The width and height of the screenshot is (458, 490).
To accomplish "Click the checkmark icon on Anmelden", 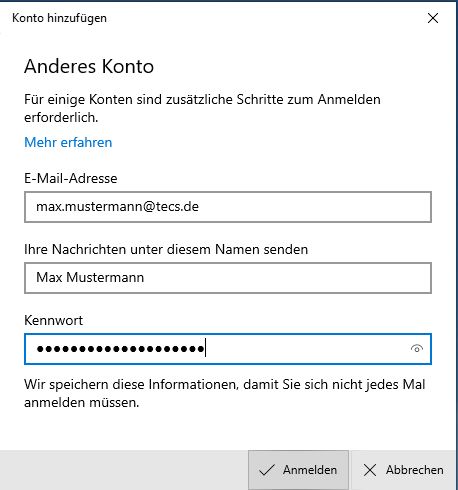I will [x=267, y=470].
